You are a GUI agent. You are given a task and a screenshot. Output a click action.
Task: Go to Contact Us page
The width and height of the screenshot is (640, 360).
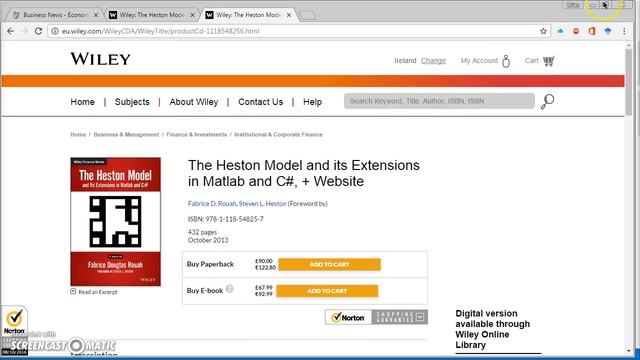click(260, 102)
